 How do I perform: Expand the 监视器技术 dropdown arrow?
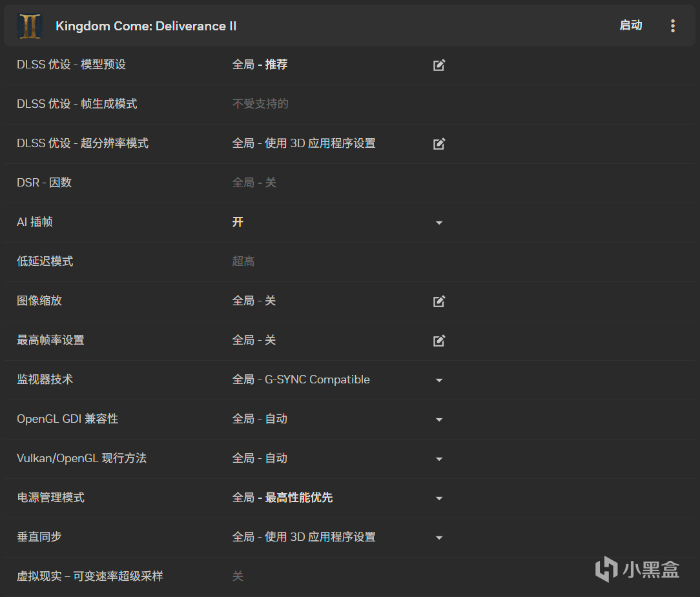[x=439, y=380]
